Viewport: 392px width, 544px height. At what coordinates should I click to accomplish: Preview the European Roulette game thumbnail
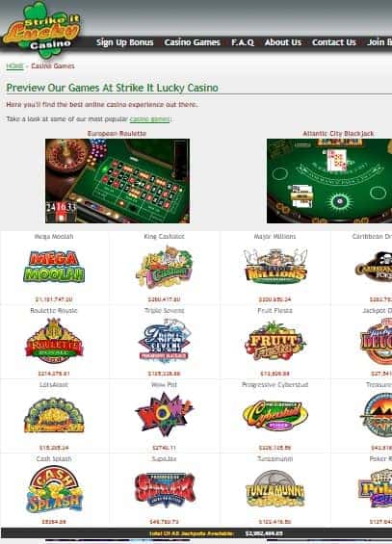point(118,181)
